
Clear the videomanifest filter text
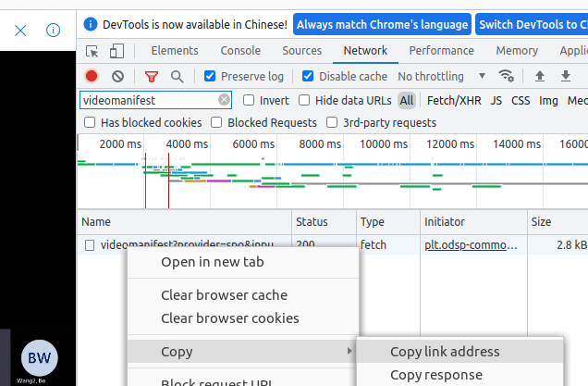click(x=224, y=100)
